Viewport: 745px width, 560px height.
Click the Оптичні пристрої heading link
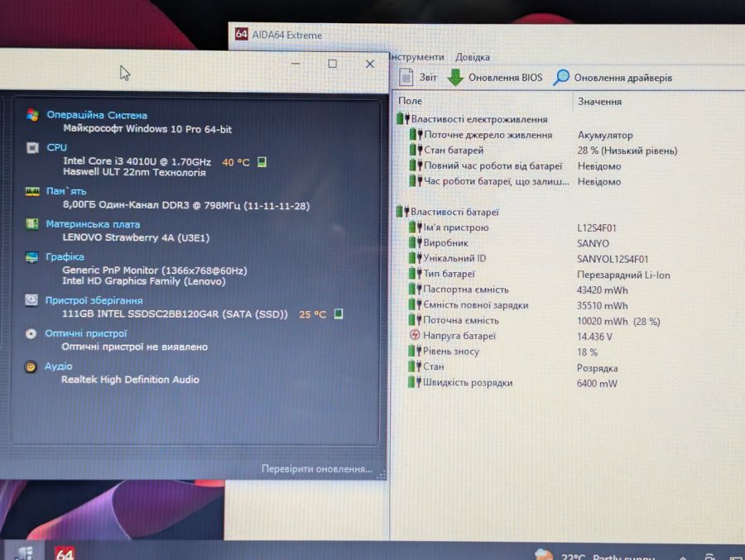tap(86, 333)
